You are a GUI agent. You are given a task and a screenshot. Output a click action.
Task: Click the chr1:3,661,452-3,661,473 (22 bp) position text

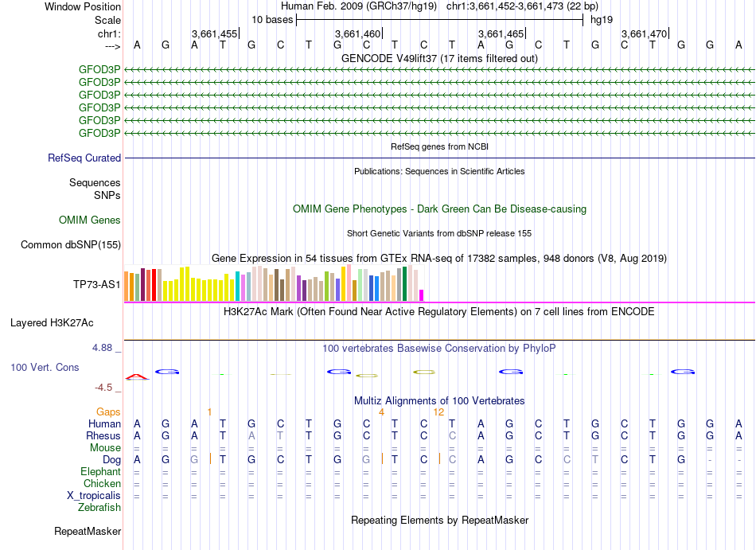[x=522, y=6]
